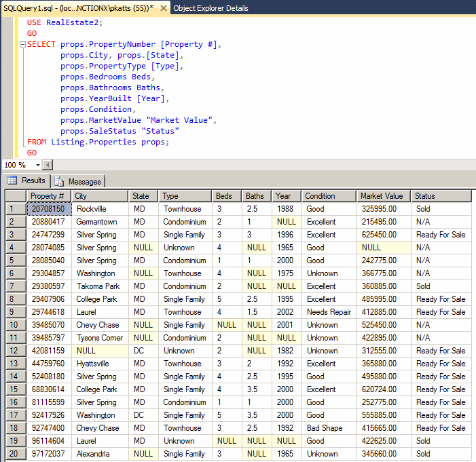Click property number 92417926
This screenshot has width=476, height=462.
pos(49,415)
